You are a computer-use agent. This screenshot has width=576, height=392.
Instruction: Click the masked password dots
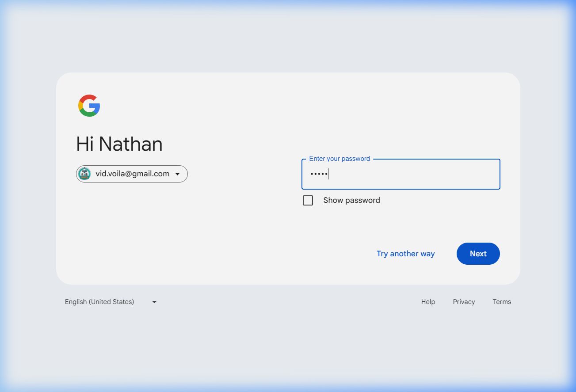click(x=318, y=174)
